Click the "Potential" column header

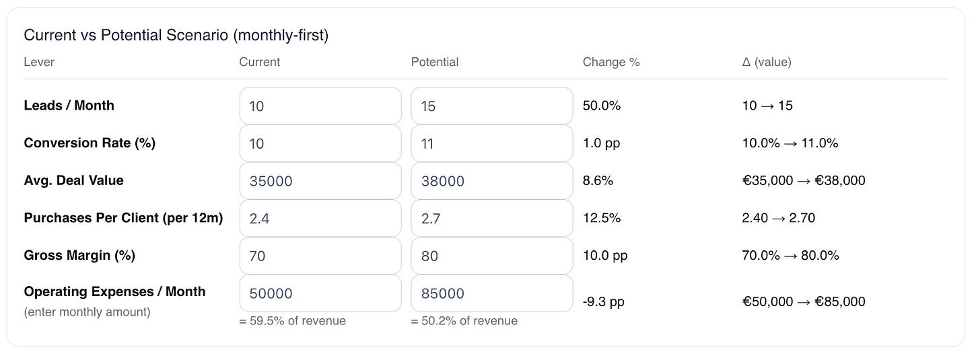(435, 62)
